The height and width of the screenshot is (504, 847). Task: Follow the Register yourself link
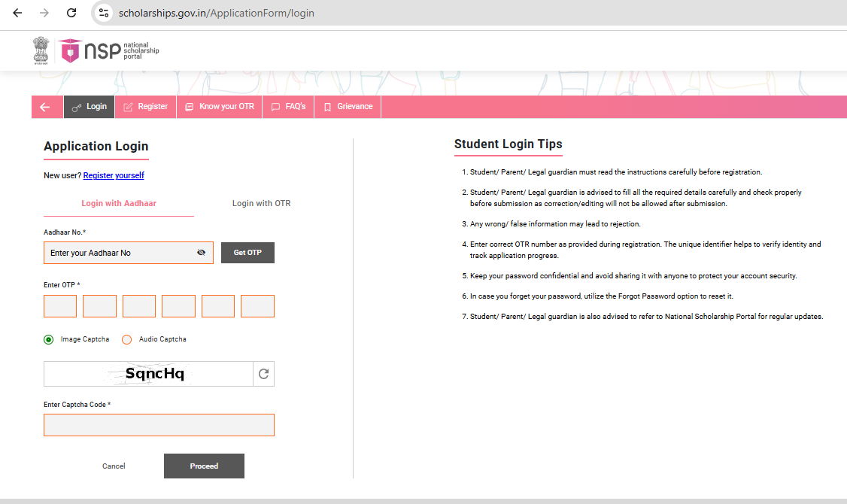(x=114, y=175)
